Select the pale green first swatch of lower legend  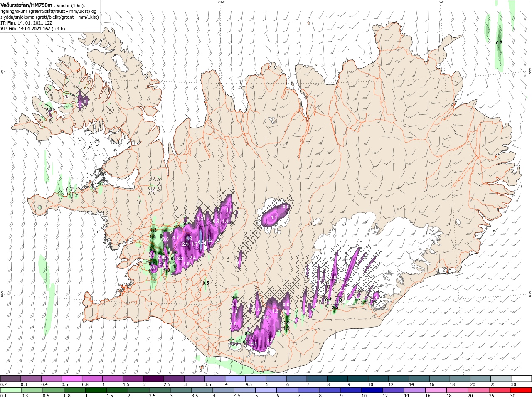[10, 390]
